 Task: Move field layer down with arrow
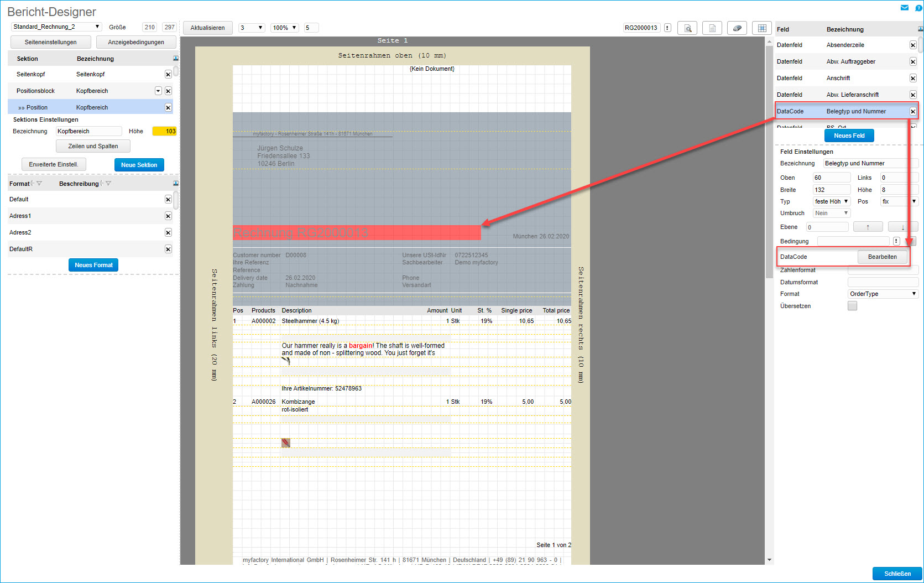tap(903, 227)
